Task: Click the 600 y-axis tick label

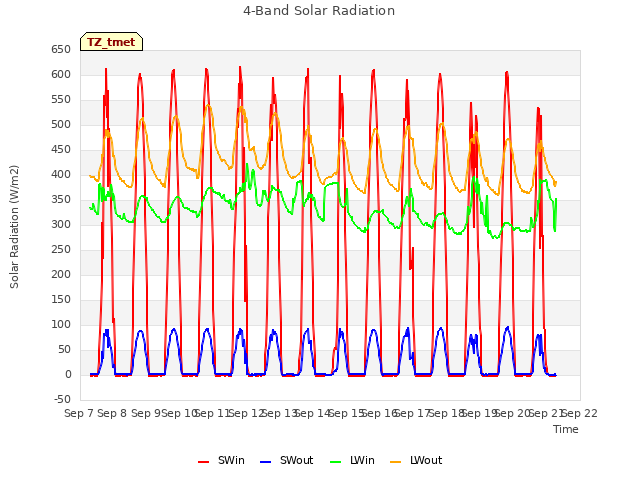Action: pyautogui.click(x=61, y=75)
